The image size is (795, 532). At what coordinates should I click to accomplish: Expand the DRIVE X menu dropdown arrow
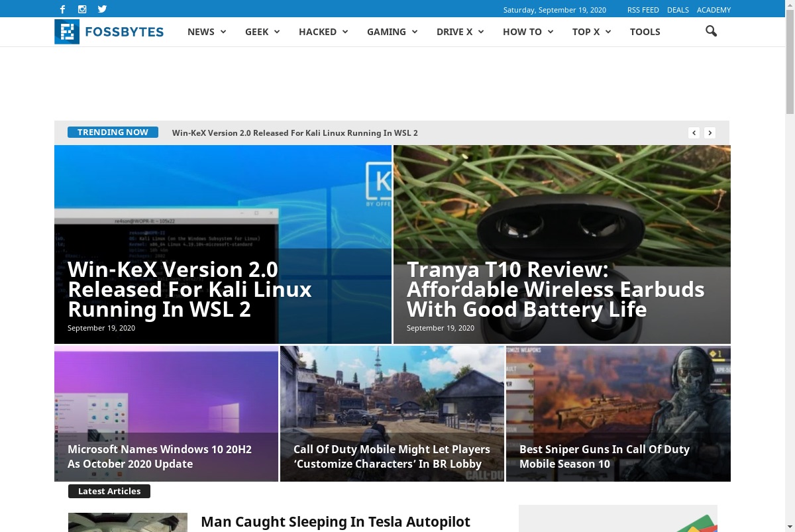coord(481,32)
